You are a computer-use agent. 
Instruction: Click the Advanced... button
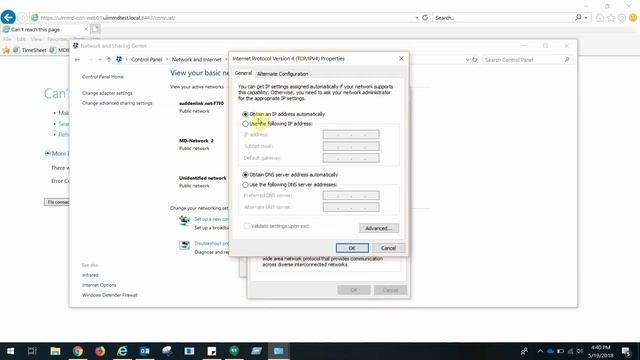(379, 228)
